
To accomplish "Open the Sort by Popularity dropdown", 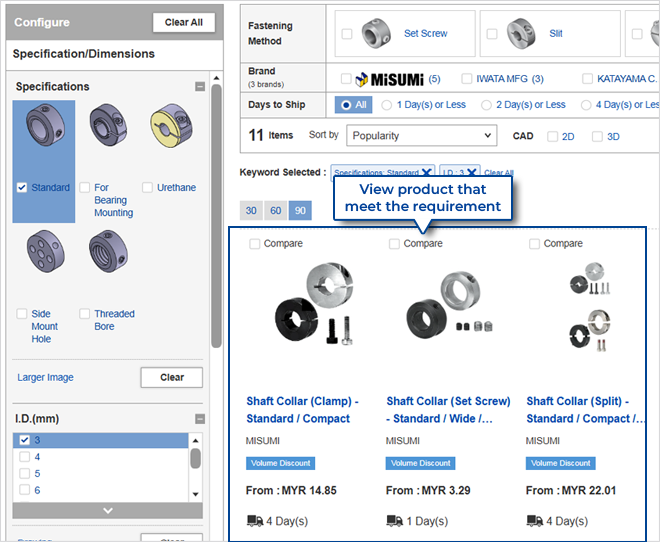I will coord(420,135).
